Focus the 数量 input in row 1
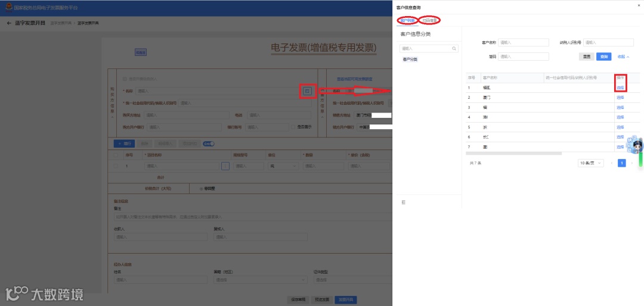Image resolution: width=644 pixels, height=306 pixels. (323, 166)
